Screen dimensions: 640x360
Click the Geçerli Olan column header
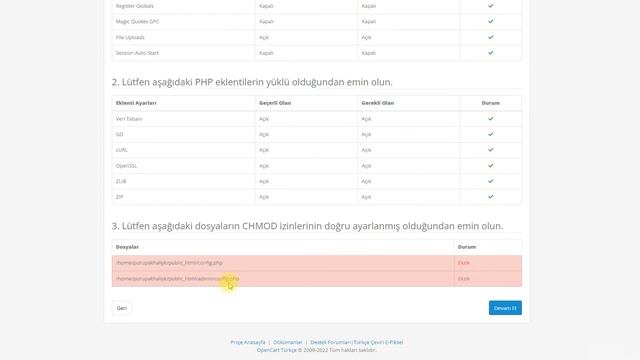point(275,103)
